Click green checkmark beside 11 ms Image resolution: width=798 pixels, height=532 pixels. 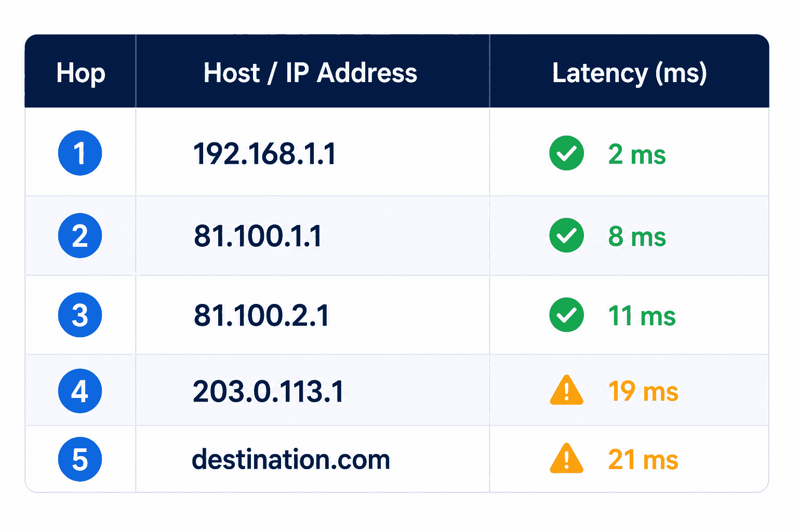567,315
